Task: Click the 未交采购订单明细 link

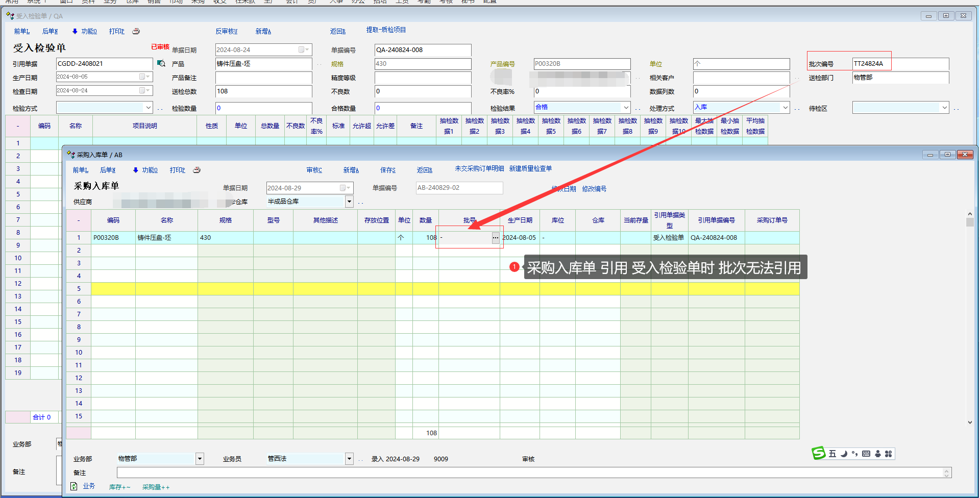Action: point(479,168)
